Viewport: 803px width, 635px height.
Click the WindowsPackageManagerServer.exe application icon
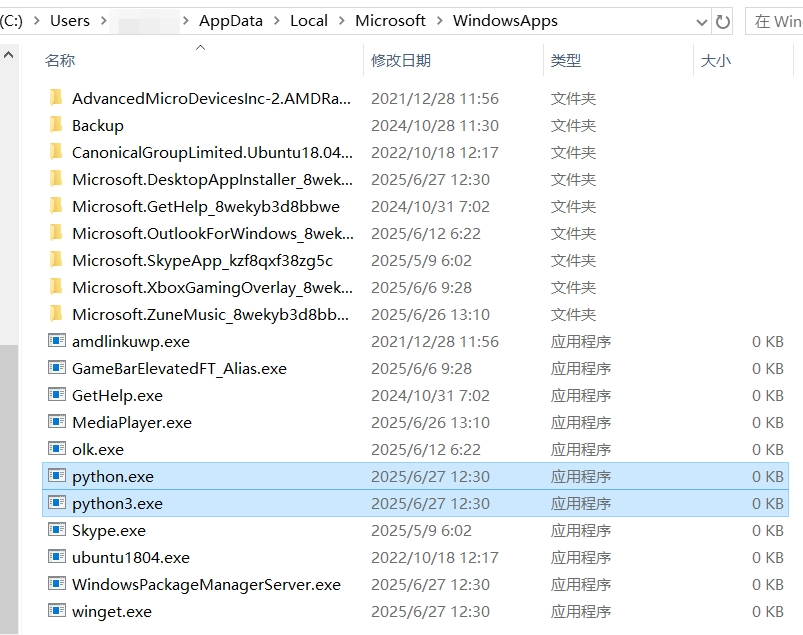click(x=57, y=583)
